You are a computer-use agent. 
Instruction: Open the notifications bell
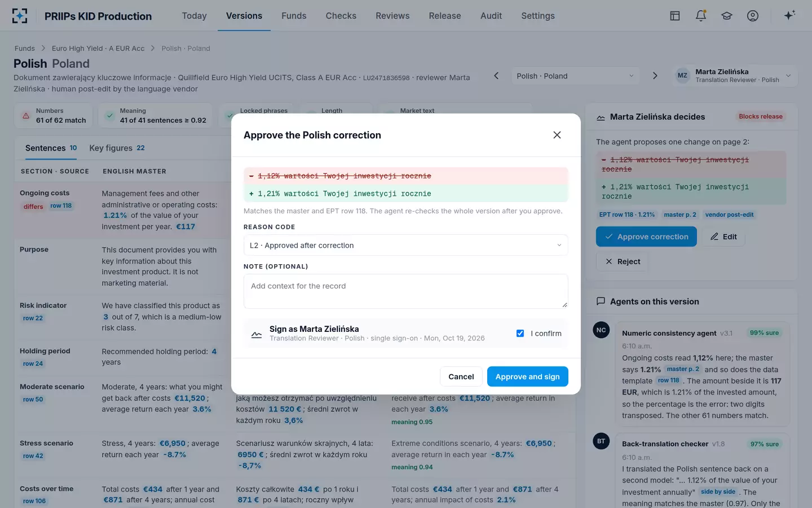[701, 16]
